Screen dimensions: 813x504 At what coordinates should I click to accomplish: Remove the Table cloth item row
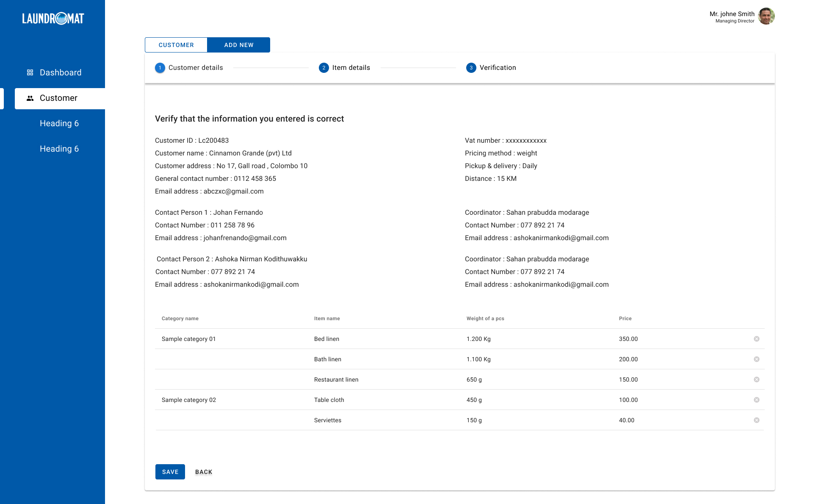pos(756,399)
